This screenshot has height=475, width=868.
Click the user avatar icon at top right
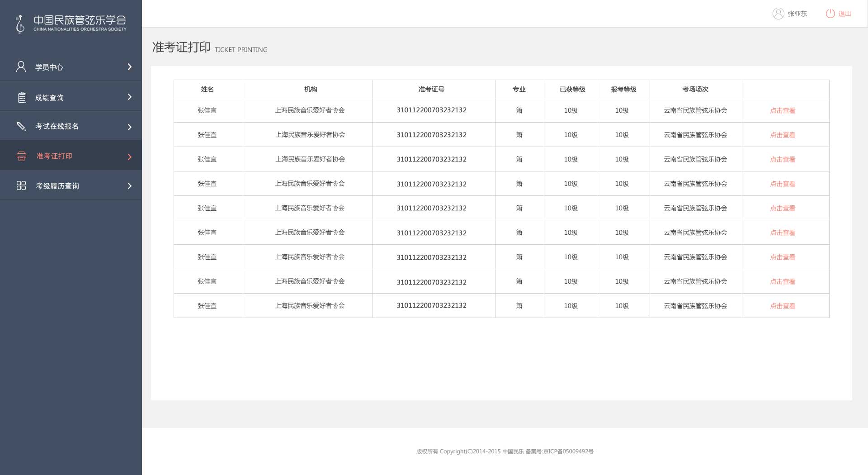click(x=778, y=14)
